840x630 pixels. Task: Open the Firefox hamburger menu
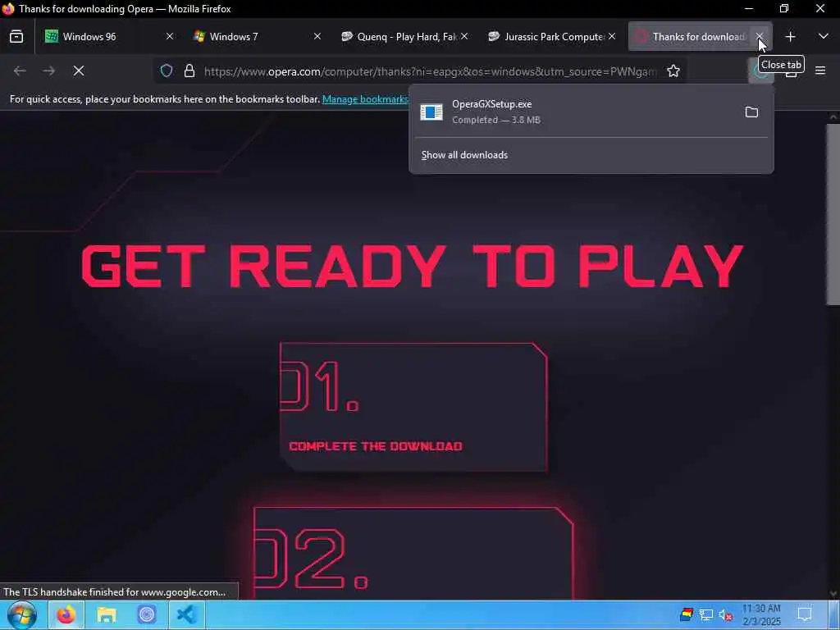820,71
